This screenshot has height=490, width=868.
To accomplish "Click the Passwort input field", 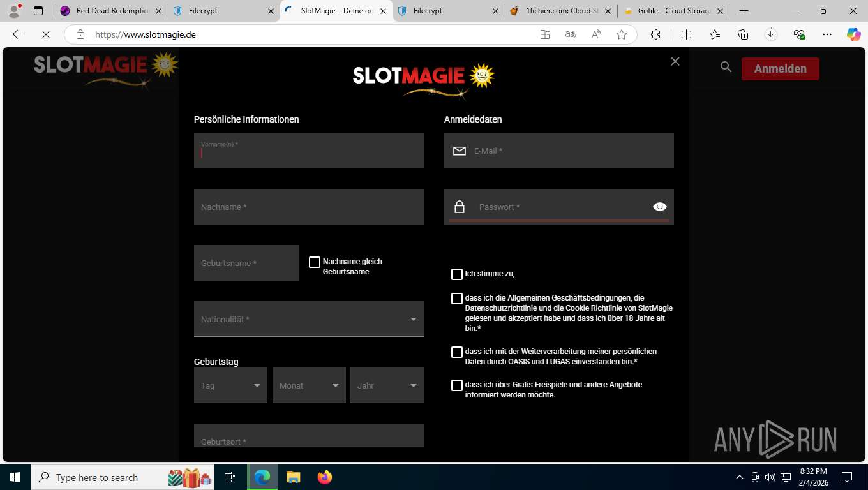I will pos(559,207).
